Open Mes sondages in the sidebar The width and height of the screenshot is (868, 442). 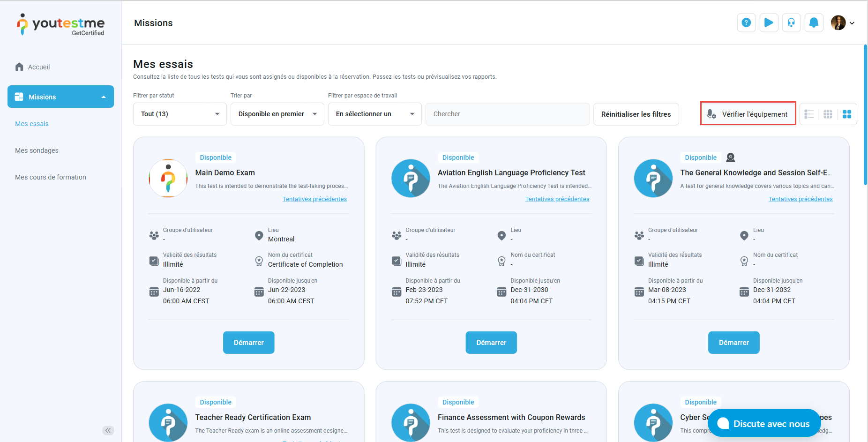(37, 150)
